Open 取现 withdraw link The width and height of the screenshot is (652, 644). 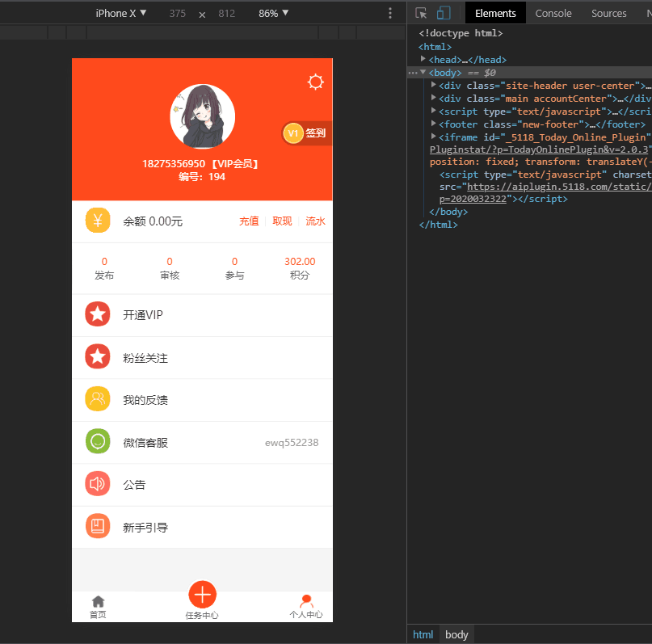click(282, 221)
